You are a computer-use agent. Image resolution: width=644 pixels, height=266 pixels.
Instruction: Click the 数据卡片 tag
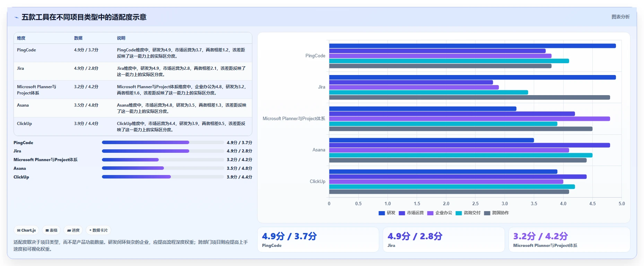[x=98, y=230]
